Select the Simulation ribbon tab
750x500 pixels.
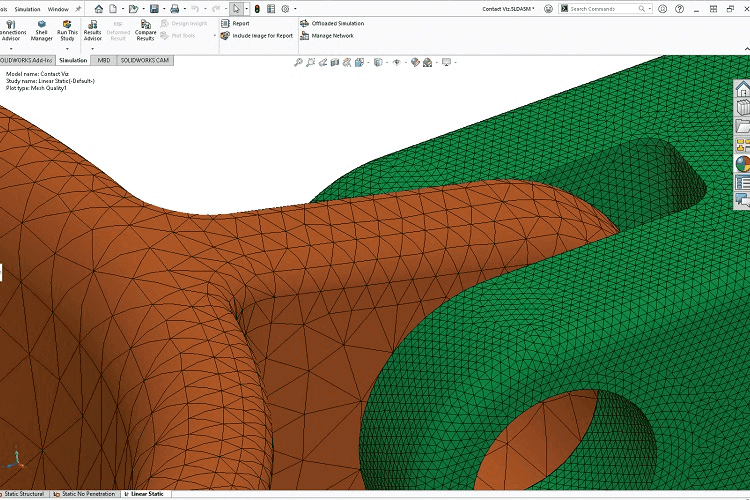(73, 60)
